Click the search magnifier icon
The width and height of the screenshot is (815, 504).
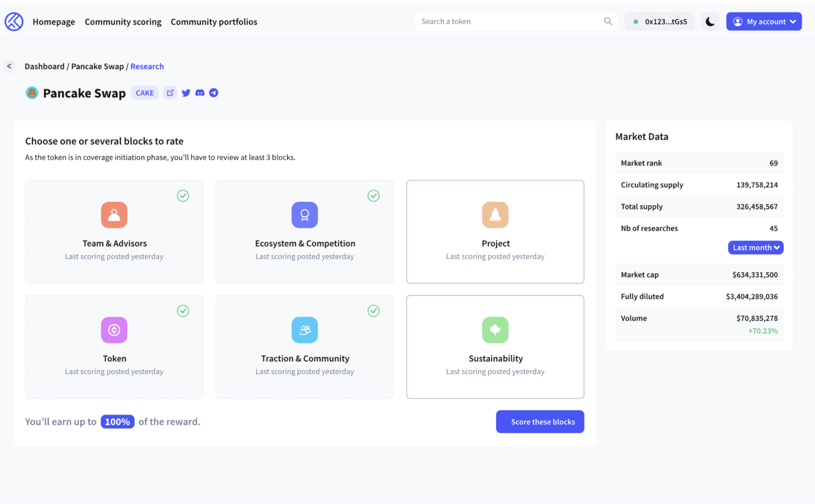(607, 21)
